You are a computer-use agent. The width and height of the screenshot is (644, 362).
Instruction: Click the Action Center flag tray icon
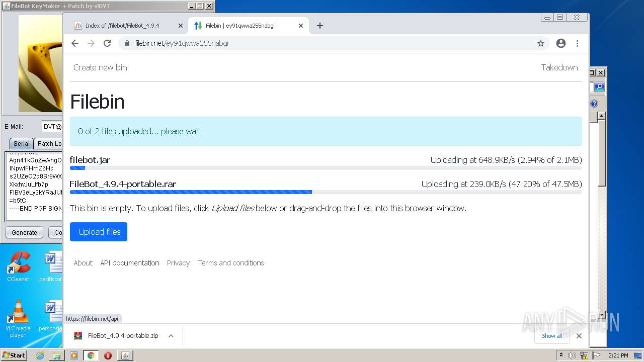point(596,355)
